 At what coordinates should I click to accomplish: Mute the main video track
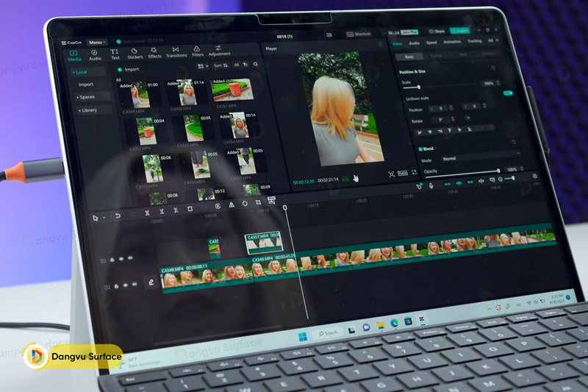click(135, 284)
